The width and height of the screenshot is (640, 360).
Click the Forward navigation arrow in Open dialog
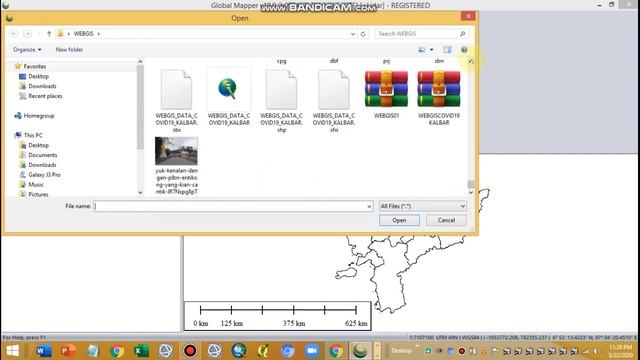[27, 33]
